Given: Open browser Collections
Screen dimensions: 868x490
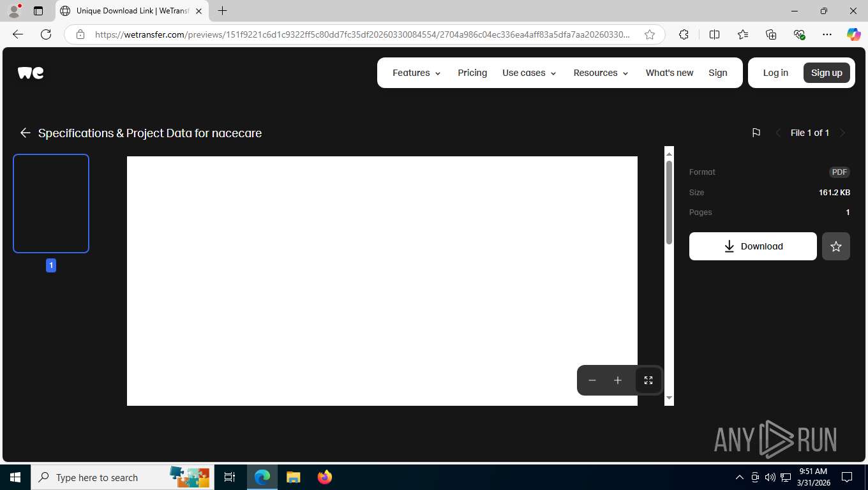Looking at the screenshot, I should coord(771,34).
